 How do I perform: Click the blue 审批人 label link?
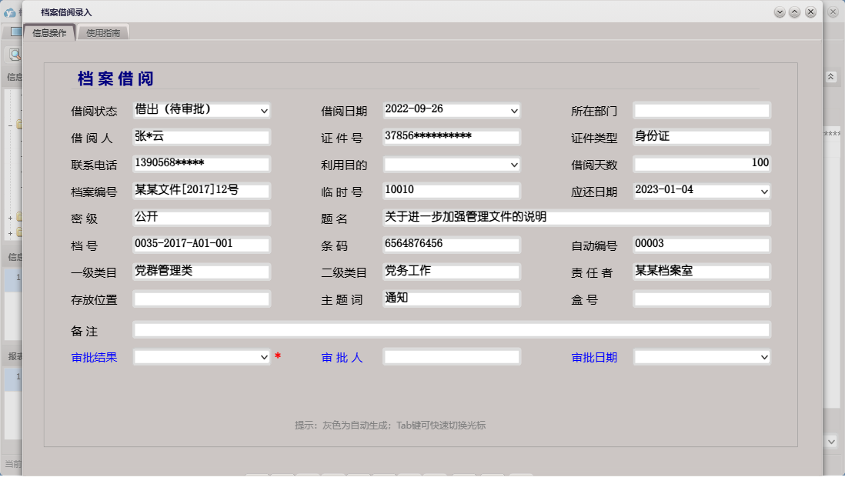(x=342, y=357)
